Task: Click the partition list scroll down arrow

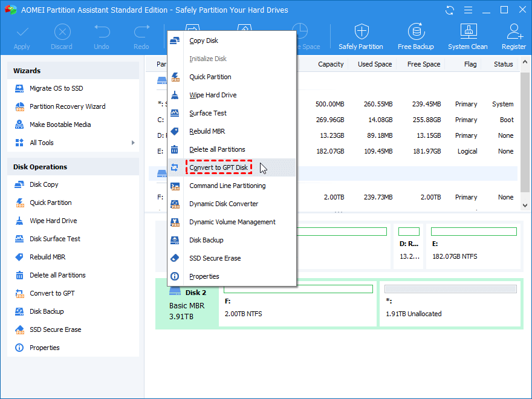Action: (x=525, y=206)
